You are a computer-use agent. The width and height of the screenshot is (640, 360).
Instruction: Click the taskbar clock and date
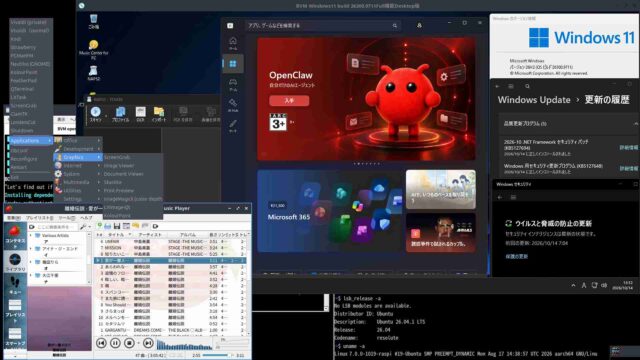coord(623,285)
